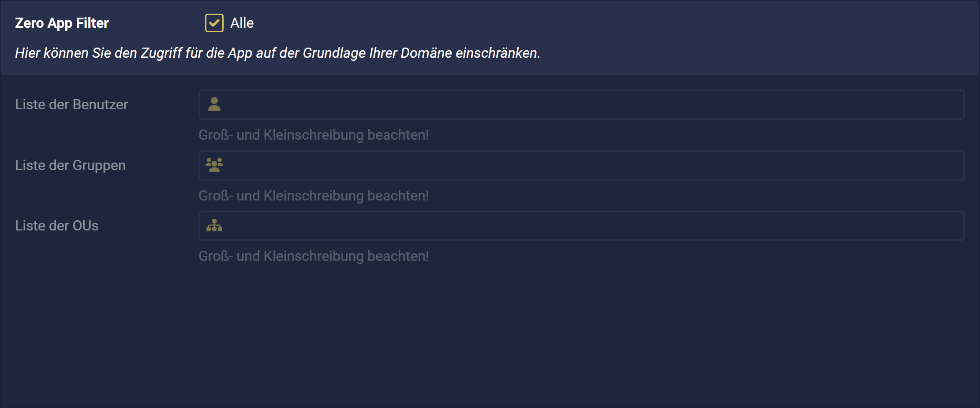Click the Liste der OUs label
This screenshot has width=980, height=408.
57,226
